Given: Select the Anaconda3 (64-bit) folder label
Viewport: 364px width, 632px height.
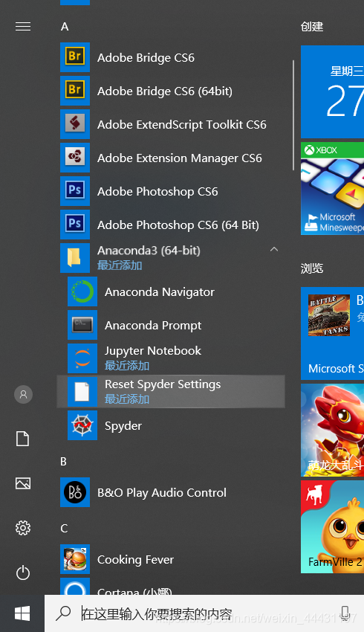Looking at the screenshot, I should 149,251.
